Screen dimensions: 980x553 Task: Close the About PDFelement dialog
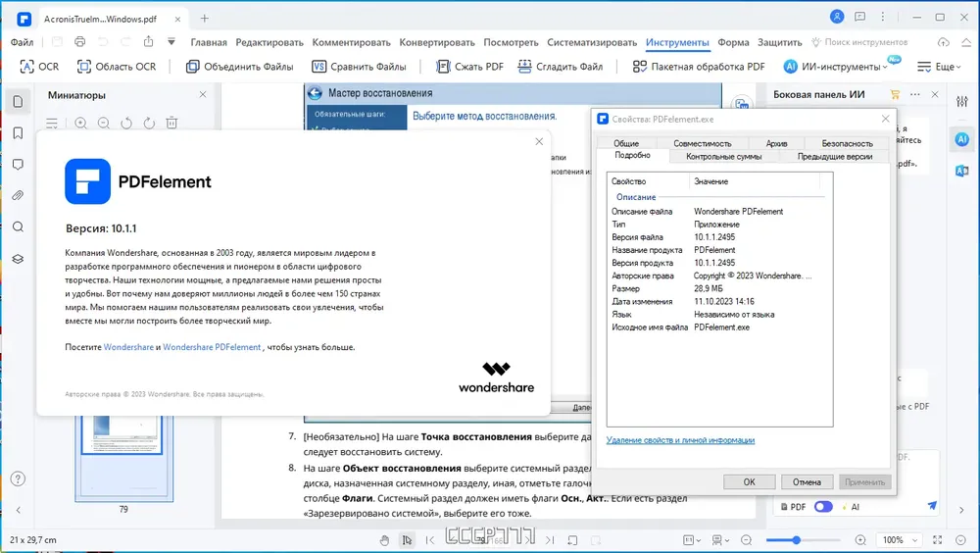click(x=539, y=141)
